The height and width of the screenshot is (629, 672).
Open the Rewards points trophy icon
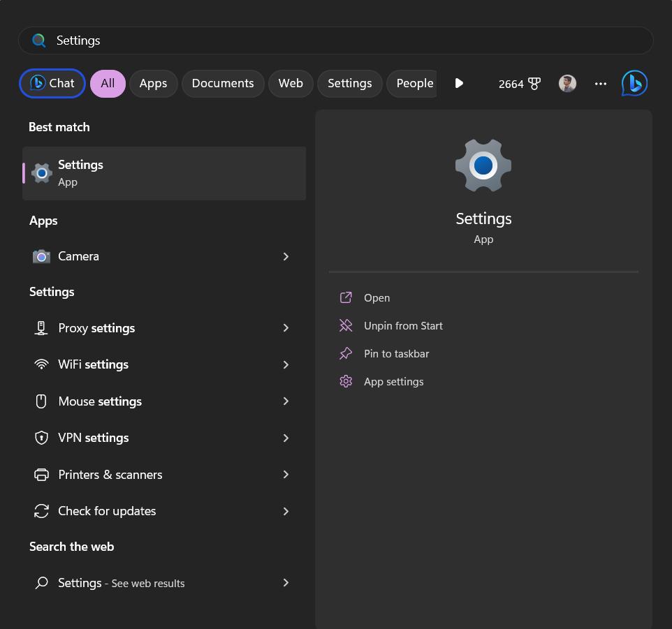click(x=534, y=84)
